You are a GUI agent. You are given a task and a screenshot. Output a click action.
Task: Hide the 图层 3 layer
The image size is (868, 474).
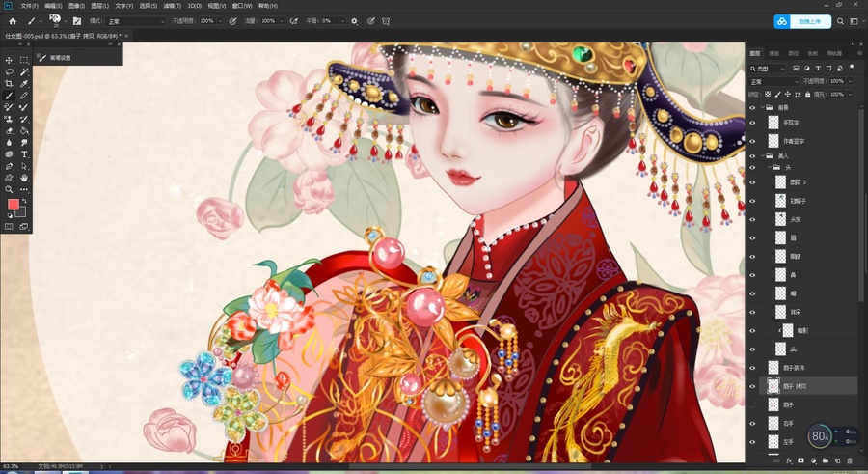[x=752, y=182]
